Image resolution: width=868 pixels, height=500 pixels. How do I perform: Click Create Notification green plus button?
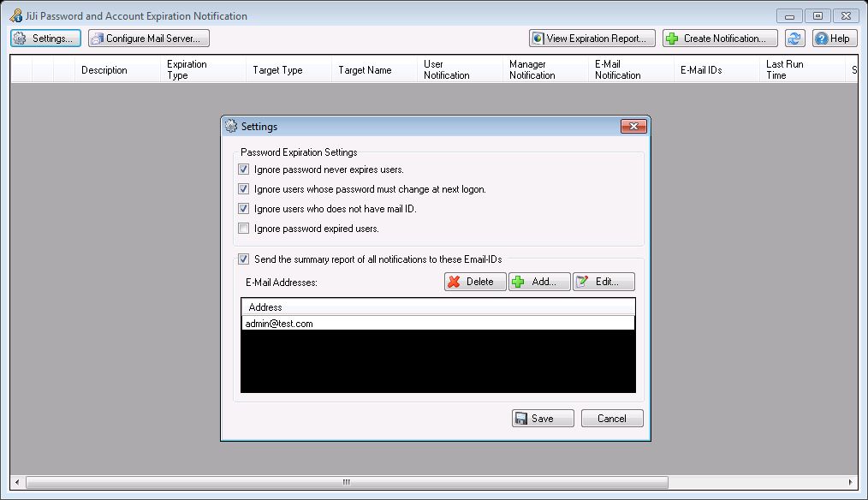tap(720, 39)
